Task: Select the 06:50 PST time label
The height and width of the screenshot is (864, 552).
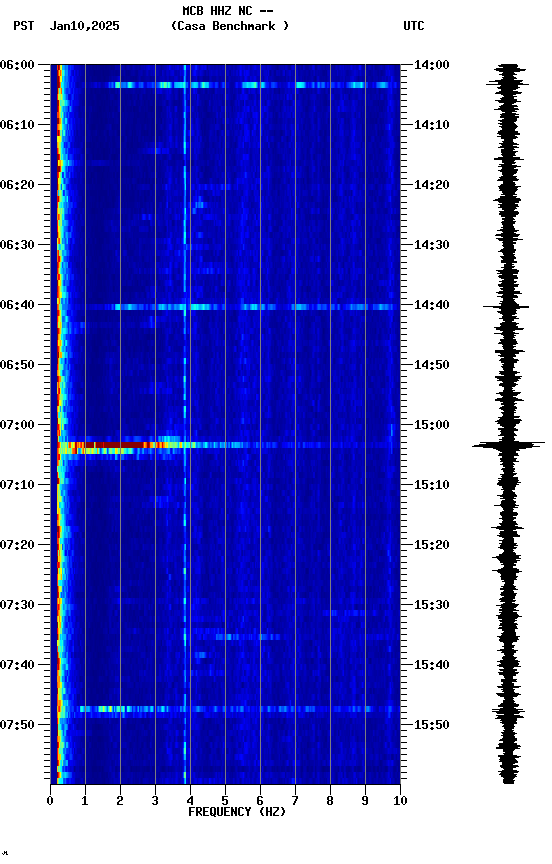Action: click(x=17, y=365)
